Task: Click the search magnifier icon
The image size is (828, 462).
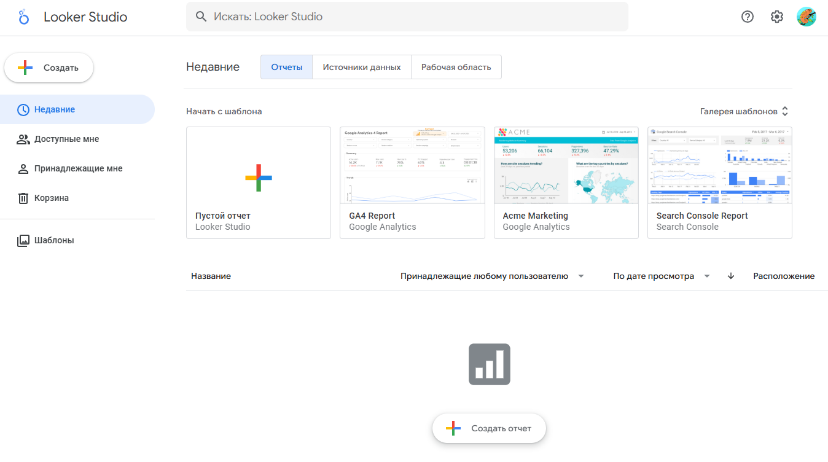Action: click(201, 16)
